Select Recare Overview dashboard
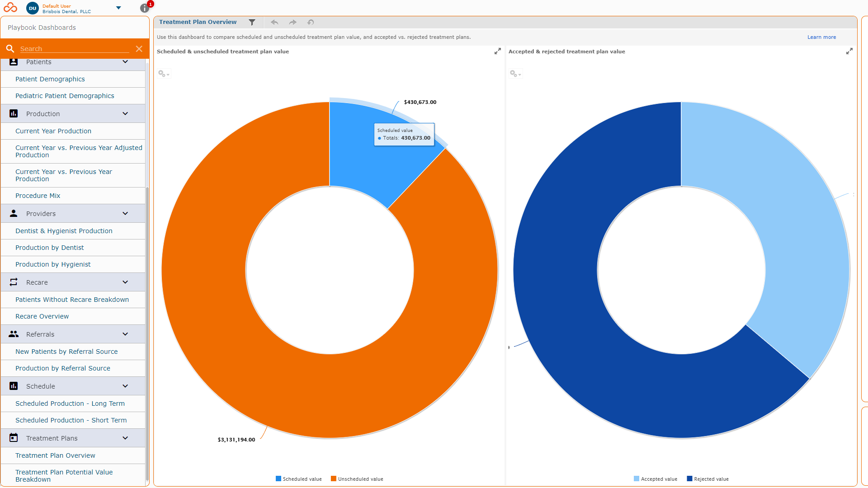 point(42,316)
